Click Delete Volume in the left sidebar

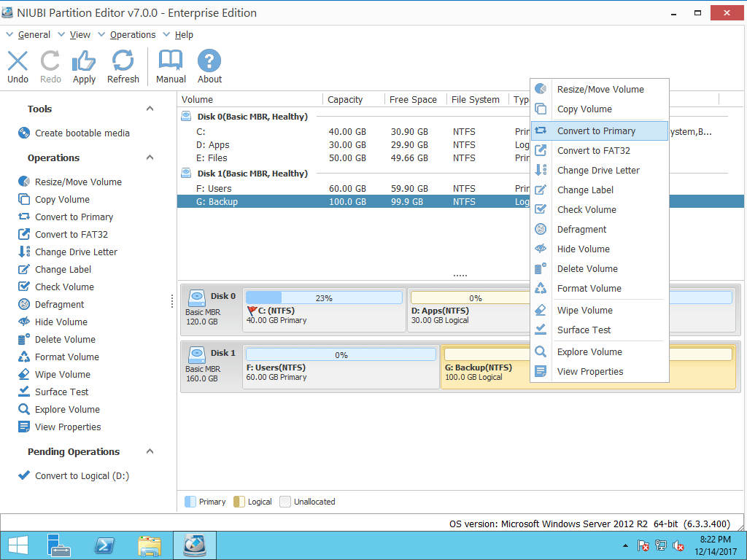(57, 340)
